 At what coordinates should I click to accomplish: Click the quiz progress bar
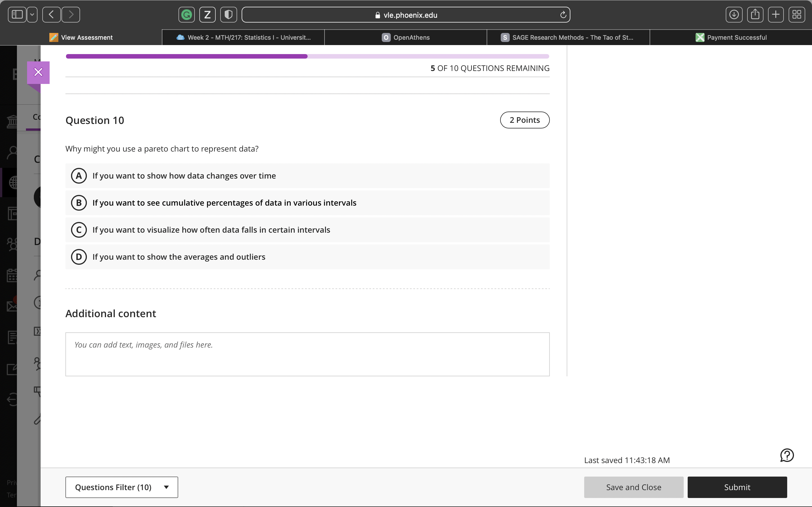coord(307,56)
